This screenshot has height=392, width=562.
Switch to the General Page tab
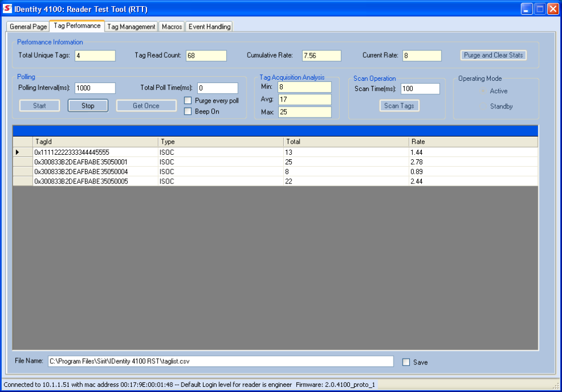pos(28,27)
